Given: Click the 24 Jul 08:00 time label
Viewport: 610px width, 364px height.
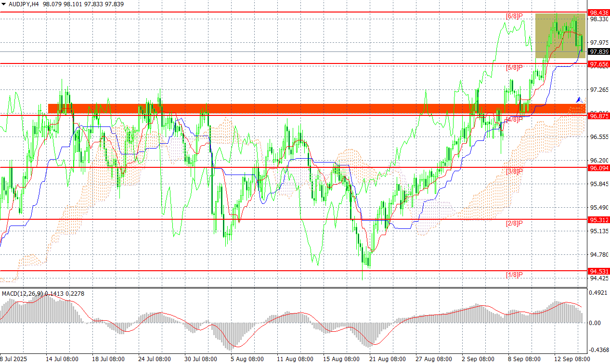Looking at the screenshot, I should [x=155, y=359].
